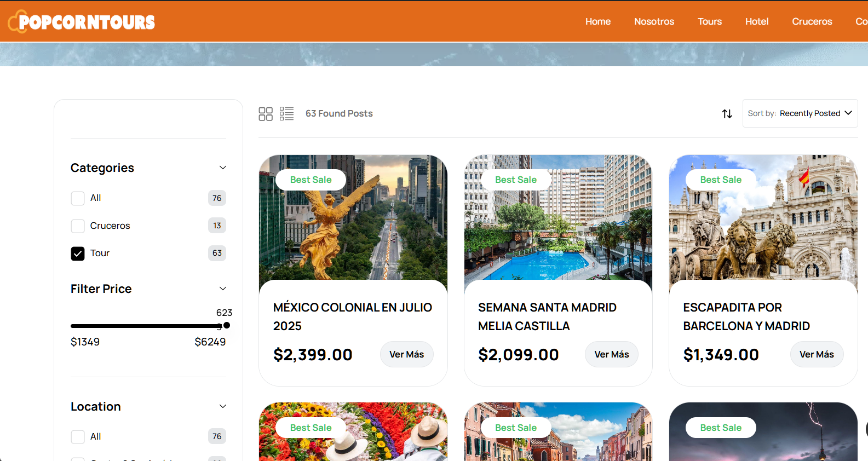
Task: Switch to list view layout
Action: pos(286,114)
